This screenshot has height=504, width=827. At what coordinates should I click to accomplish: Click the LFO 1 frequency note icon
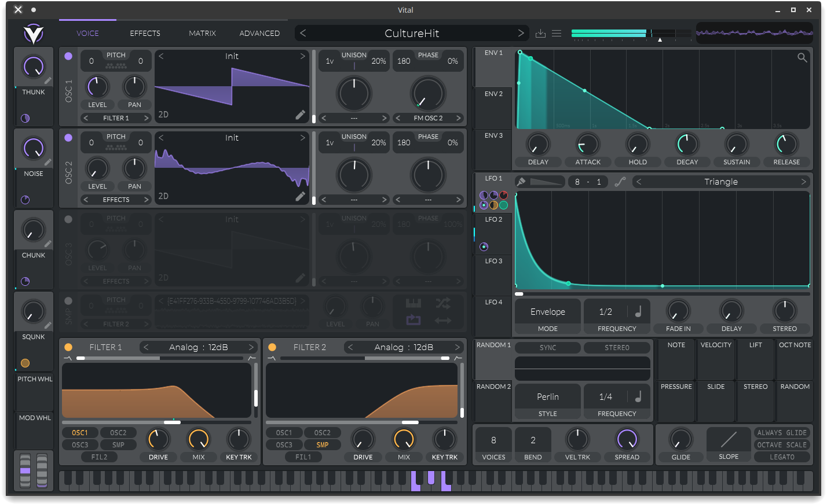pyautogui.click(x=638, y=311)
